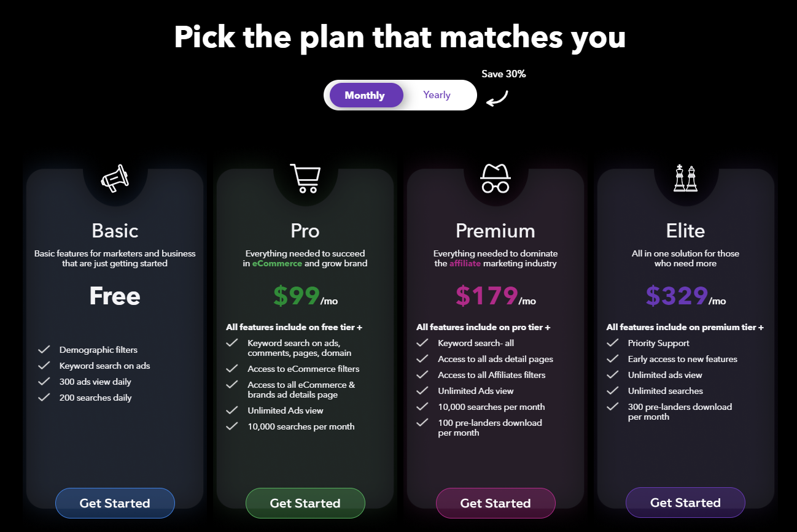Click the Save 30% label

tap(503, 74)
